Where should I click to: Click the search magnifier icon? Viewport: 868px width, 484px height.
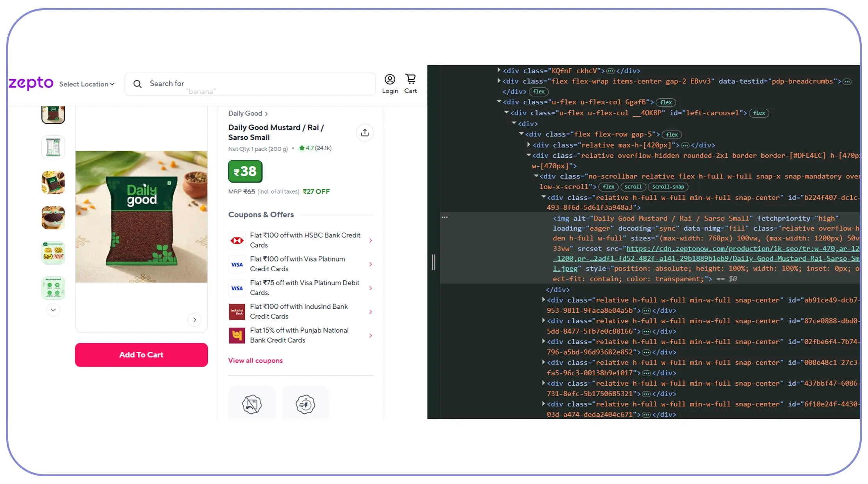[x=137, y=84]
